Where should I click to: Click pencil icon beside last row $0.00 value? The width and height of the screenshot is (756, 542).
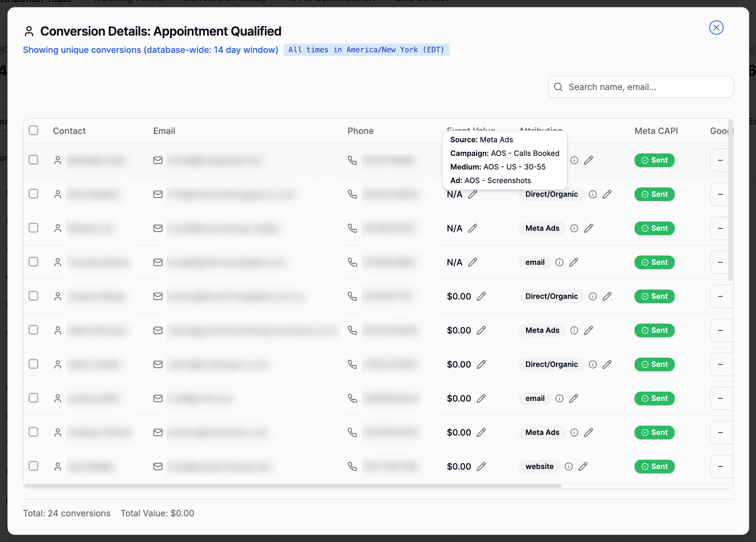(481, 466)
